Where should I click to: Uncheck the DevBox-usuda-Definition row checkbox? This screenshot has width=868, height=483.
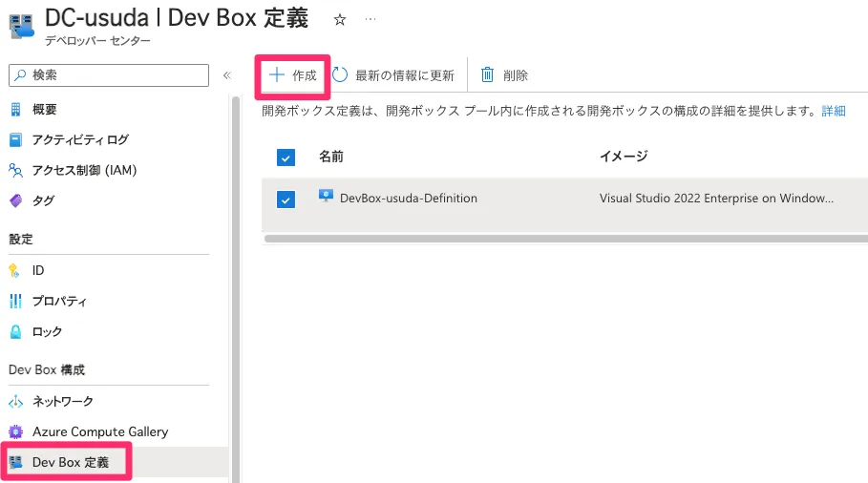tap(286, 199)
